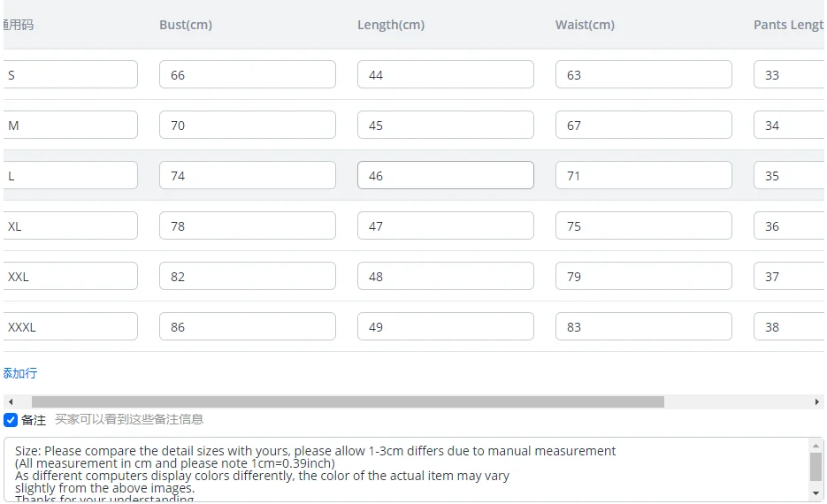
Task: Click the notes textarea vertical scrollbar thumb
Action: [x=816, y=466]
